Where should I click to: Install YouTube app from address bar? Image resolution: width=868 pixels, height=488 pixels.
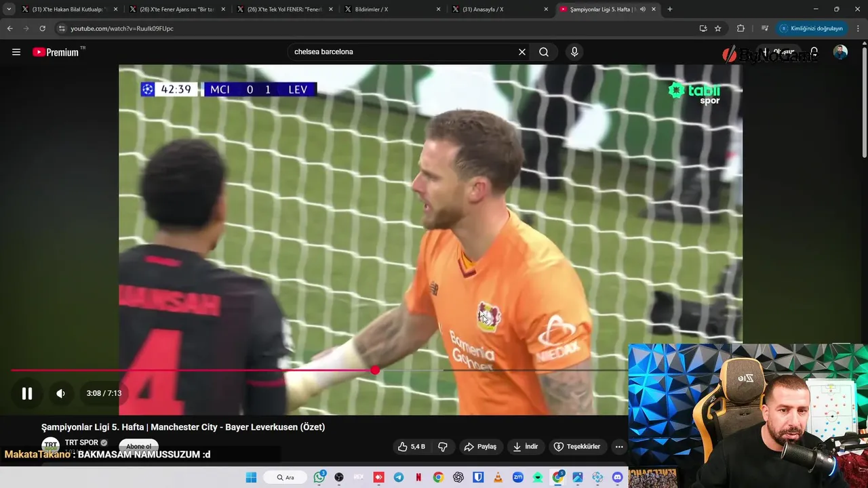point(703,28)
